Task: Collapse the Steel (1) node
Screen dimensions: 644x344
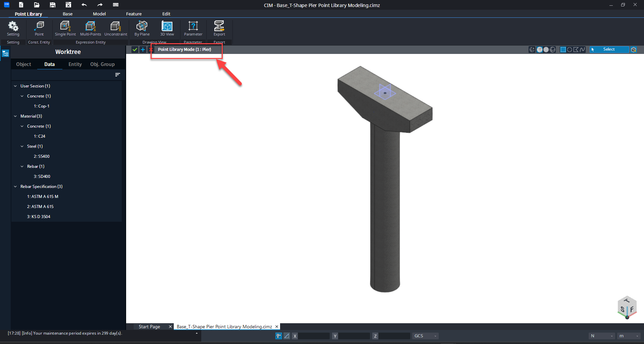Action: pyautogui.click(x=22, y=146)
